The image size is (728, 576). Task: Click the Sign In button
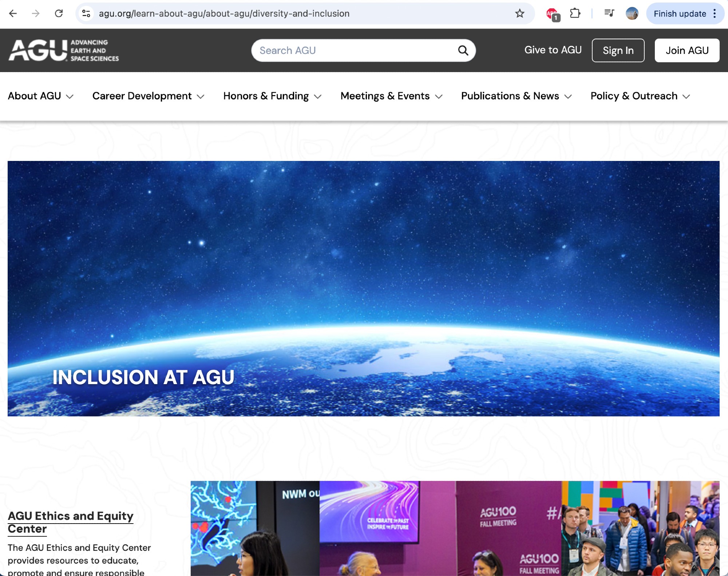tap(618, 50)
